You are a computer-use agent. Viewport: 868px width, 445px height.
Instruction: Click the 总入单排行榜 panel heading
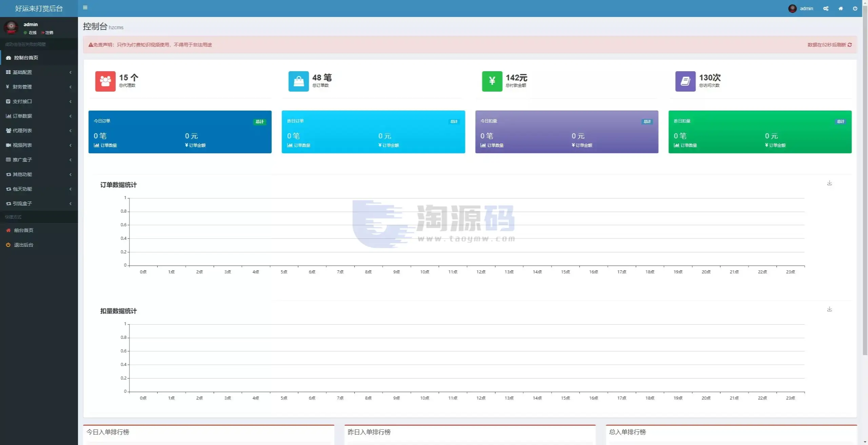pyautogui.click(x=627, y=432)
